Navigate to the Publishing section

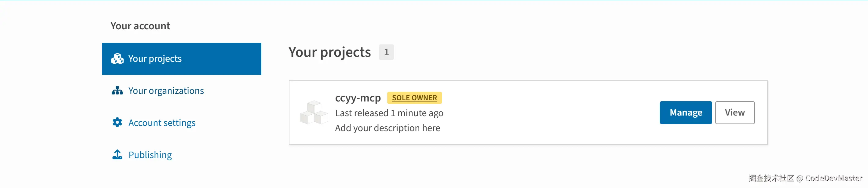[x=150, y=155]
